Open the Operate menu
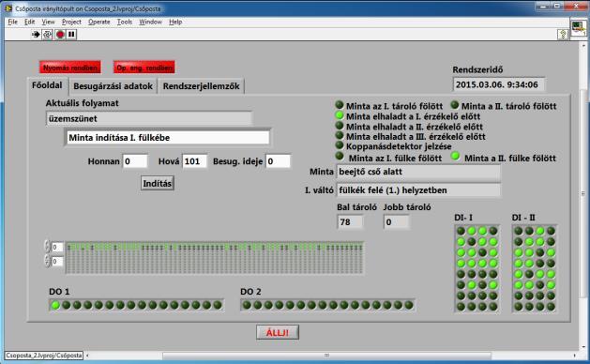The width and height of the screenshot is (590, 364). coord(99,22)
